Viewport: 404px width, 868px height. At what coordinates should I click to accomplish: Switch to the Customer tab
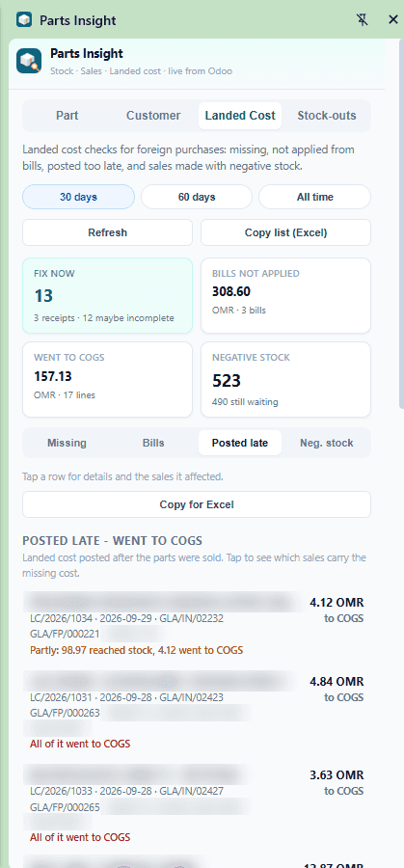(153, 116)
